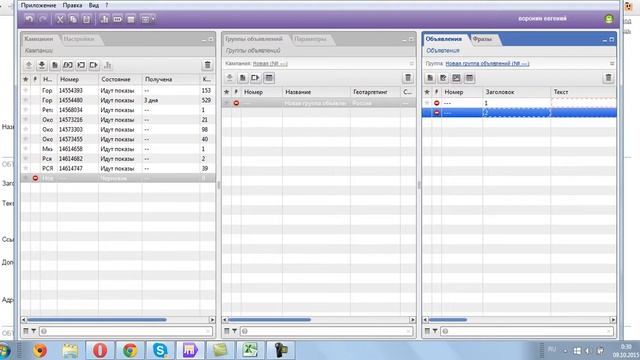Screen dimensions: 640x360
Task: Sort campaigns by Состояние column
Action: [120, 79]
